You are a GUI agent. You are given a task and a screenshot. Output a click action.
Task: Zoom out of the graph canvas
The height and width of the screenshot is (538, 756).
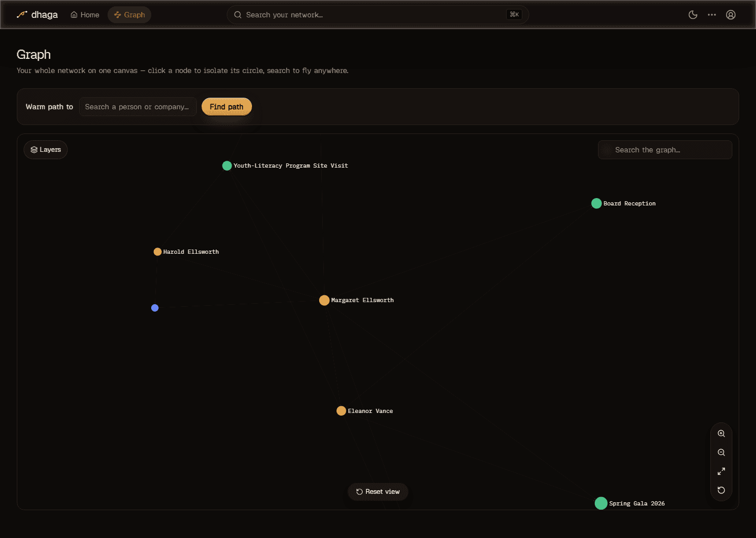click(x=721, y=452)
